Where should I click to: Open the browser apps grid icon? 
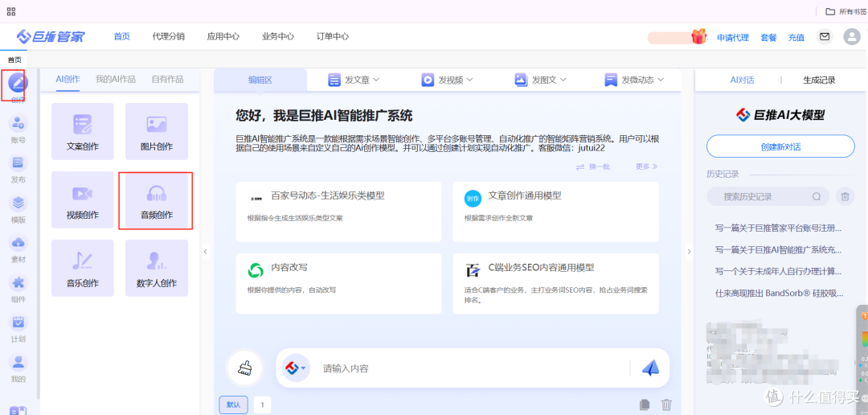[11, 11]
